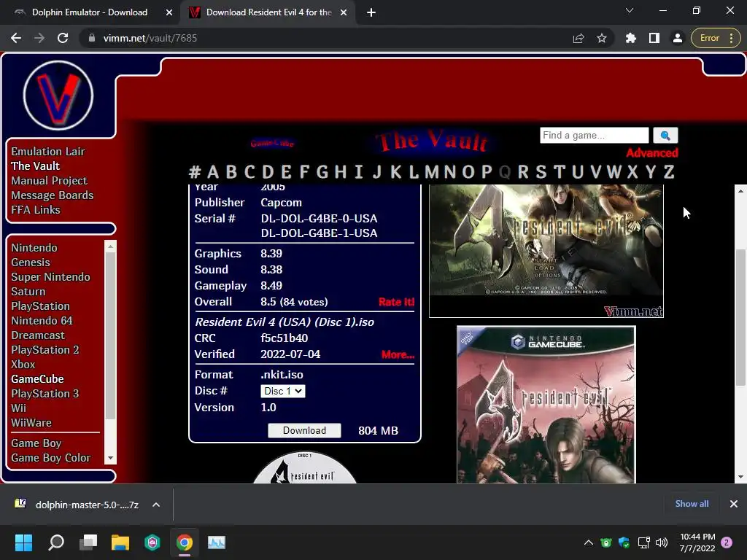Click the magnifier search button in The Vault

tap(665, 135)
